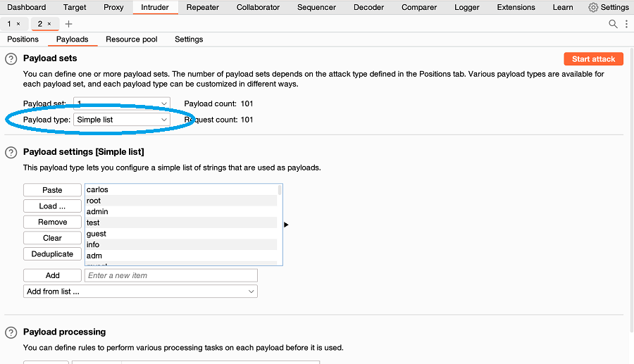Open the Payload processing help icon
634x364 pixels.
pyautogui.click(x=11, y=332)
